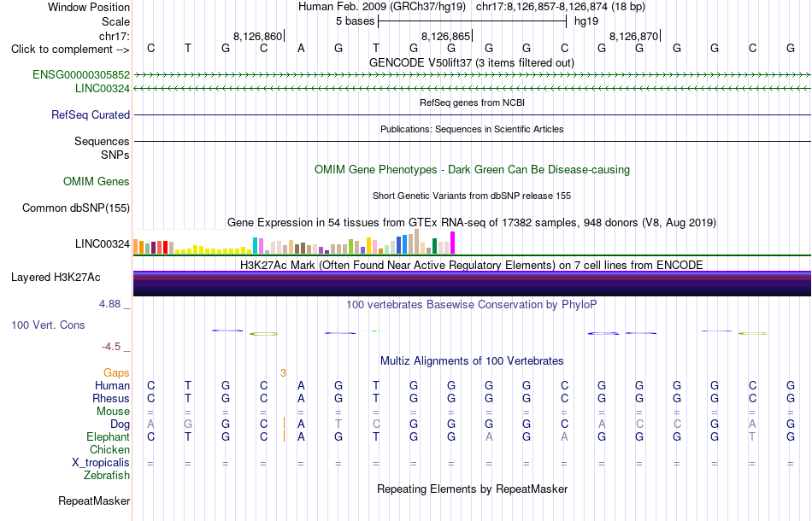Click the magenta bar in GTEx chart
Screen dimensions: 812x521
(x=453, y=243)
